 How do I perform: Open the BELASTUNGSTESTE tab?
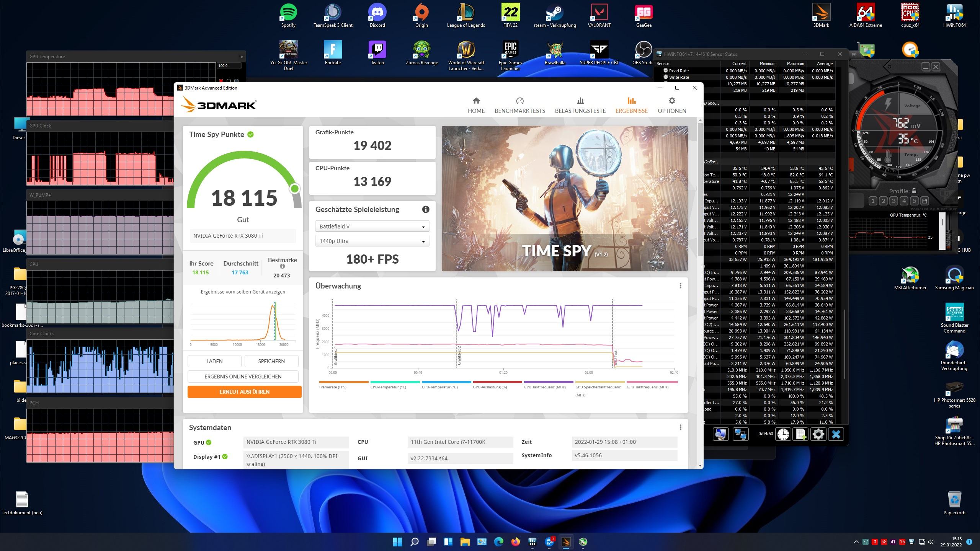(x=580, y=105)
